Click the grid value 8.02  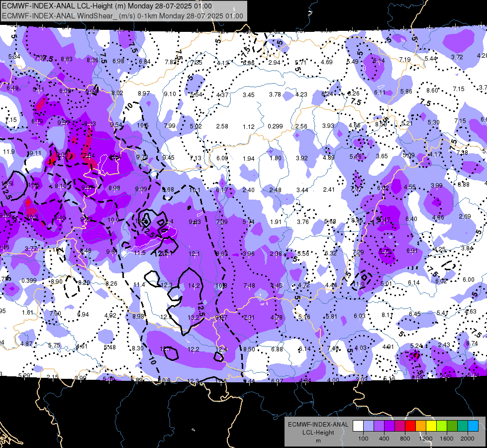[117, 93]
